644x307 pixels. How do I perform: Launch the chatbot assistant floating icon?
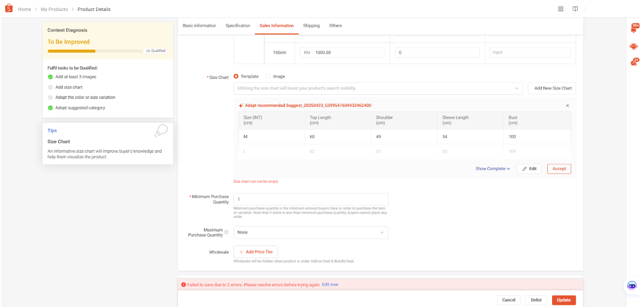(x=632, y=286)
